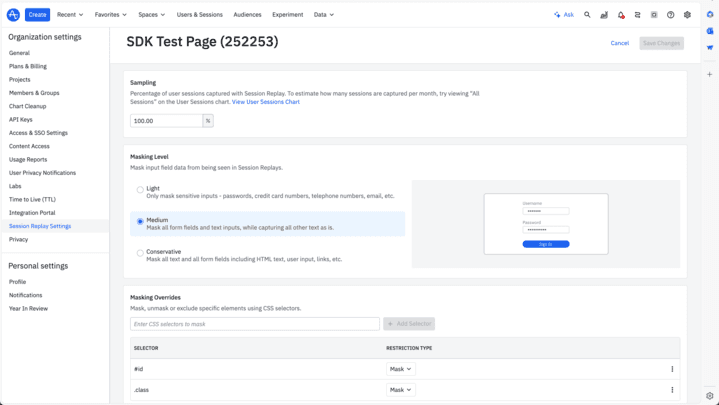Expand the Spaces menu
719x405 pixels.
click(152, 15)
